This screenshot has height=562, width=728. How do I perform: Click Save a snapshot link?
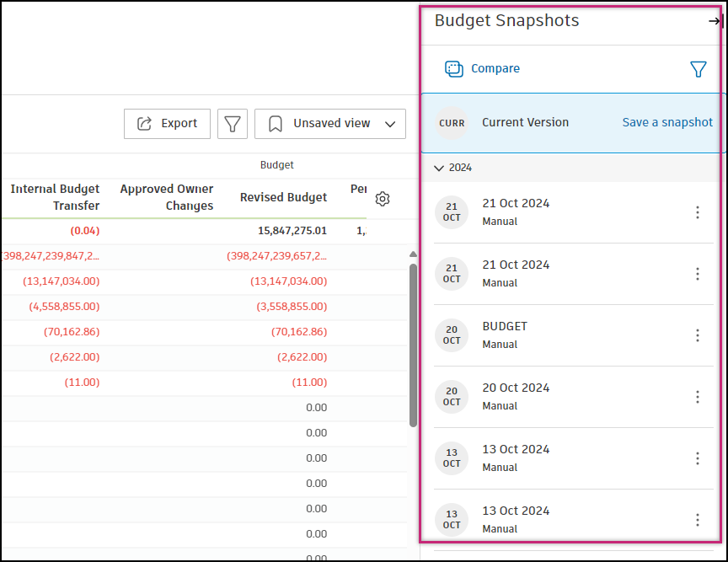(666, 122)
